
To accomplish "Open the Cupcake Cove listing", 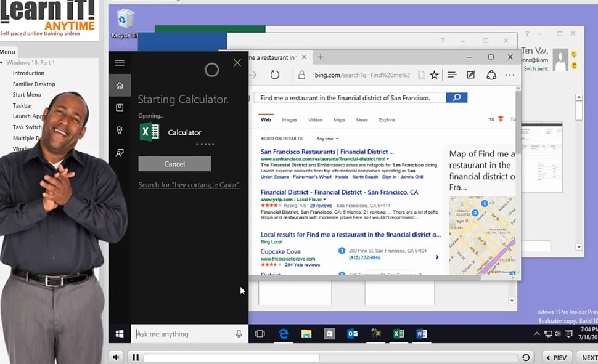I will coord(281,251).
